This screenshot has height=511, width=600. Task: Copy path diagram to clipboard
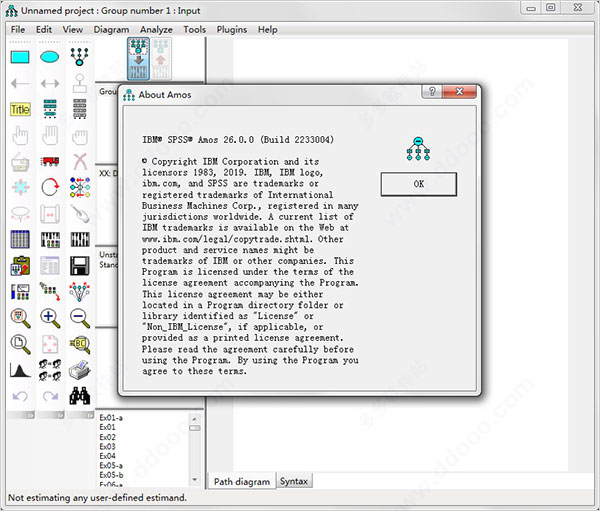(x=20, y=266)
